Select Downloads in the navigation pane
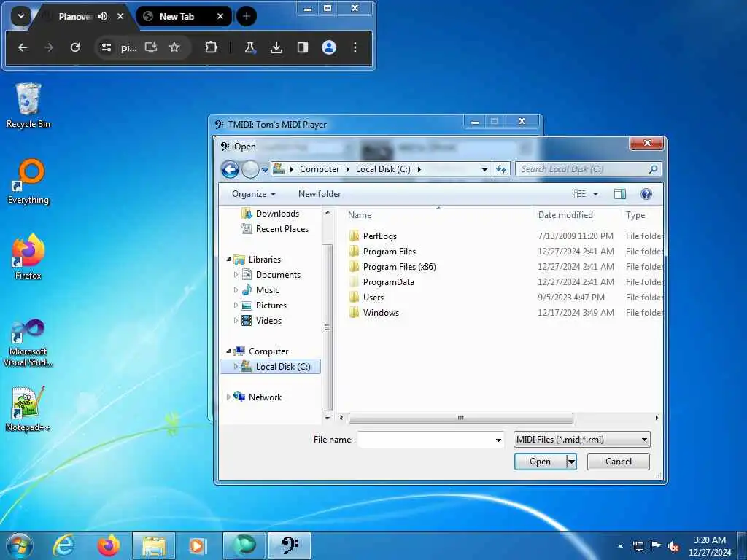This screenshot has width=747, height=560. (x=277, y=214)
